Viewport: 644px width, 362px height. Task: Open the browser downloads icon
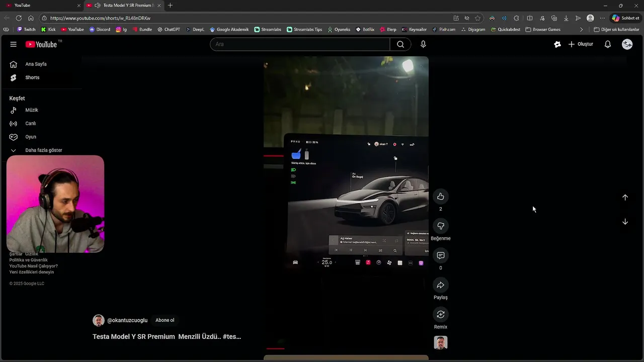(x=566, y=18)
